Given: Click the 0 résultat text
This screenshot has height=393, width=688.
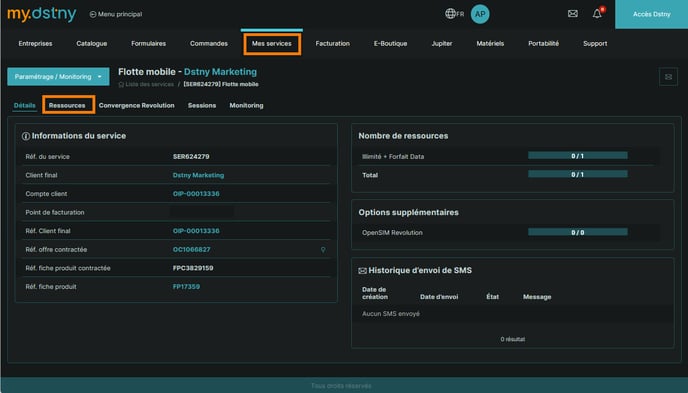Looking at the screenshot, I should 512,339.
